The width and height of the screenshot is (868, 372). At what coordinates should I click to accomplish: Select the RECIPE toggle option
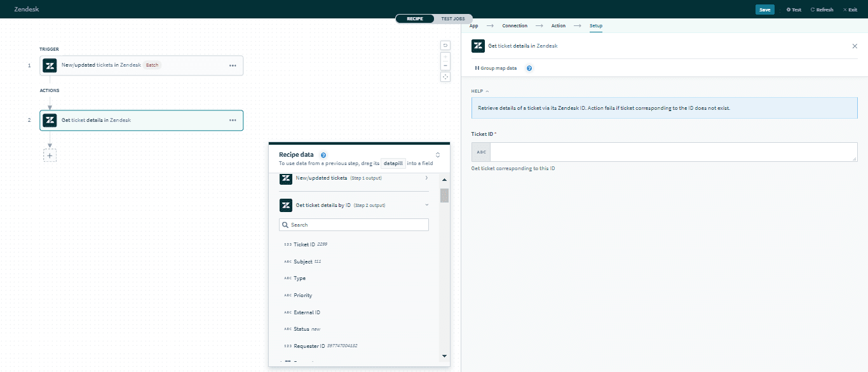(415, 18)
